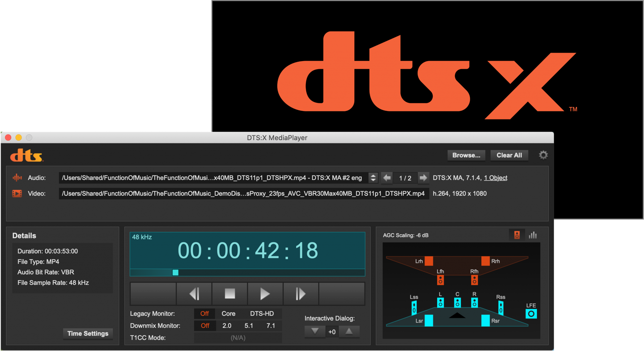The width and height of the screenshot is (644, 351).
Task: Step backward one frame
Action: (x=194, y=294)
